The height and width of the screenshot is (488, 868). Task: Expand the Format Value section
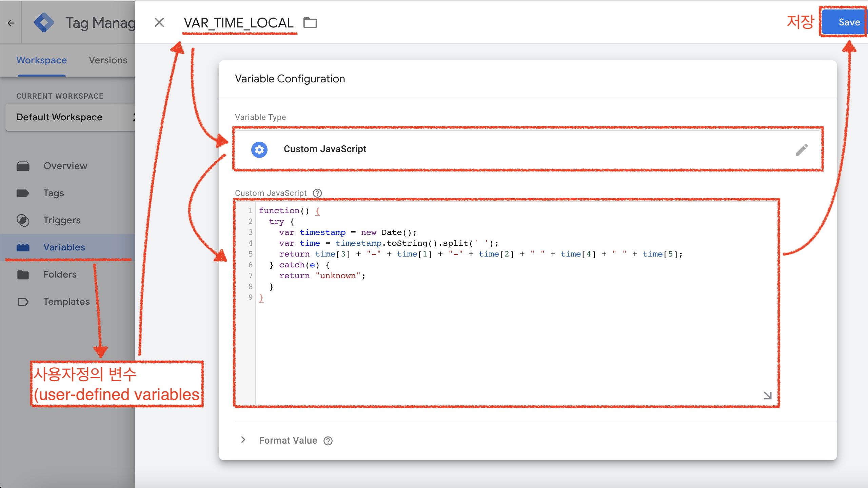coord(243,440)
